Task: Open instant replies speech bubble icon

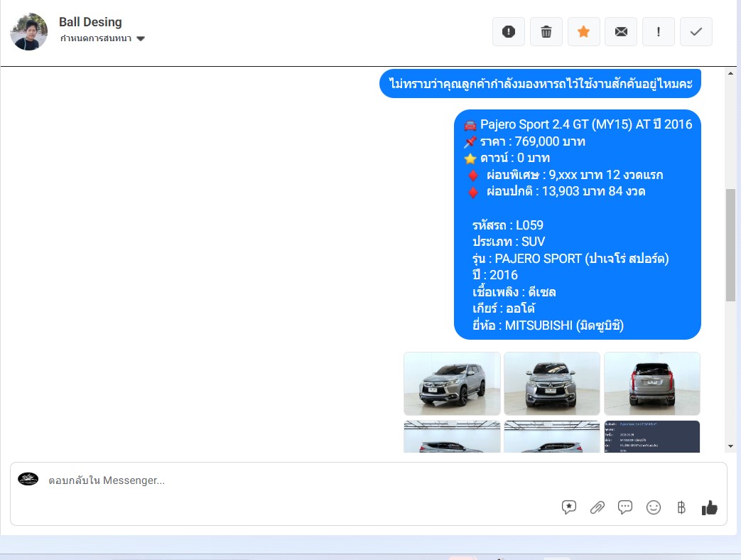Action: 625,507
